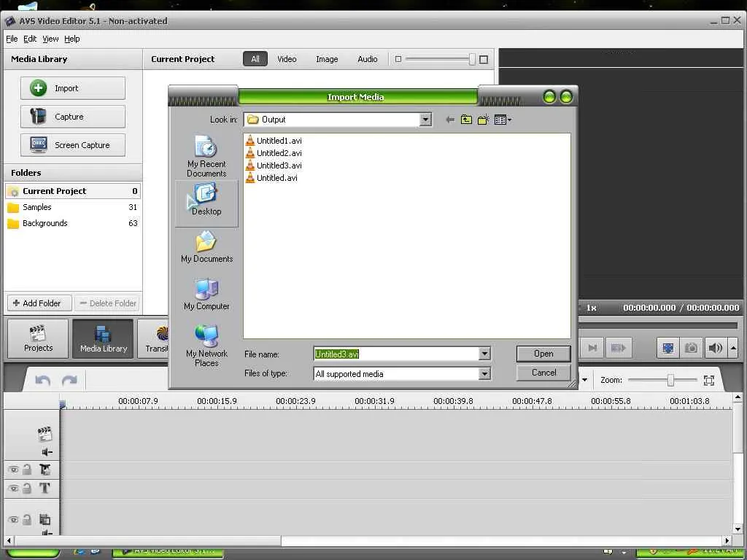Click the Open button in dialog

click(x=543, y=354)
